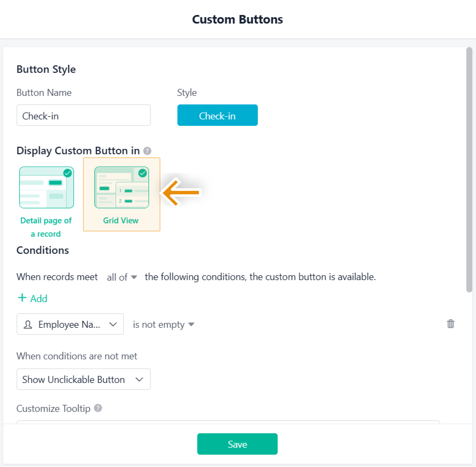
Task: Click help icon beside Display Custom Button in
Action: [x=147, y=151]
